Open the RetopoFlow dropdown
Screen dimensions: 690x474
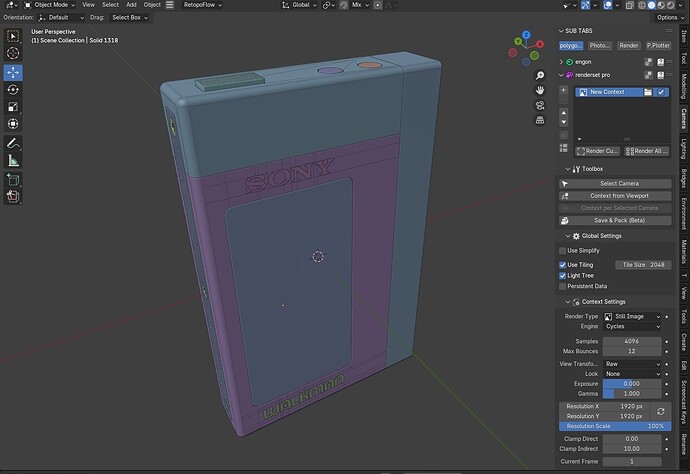202,5
